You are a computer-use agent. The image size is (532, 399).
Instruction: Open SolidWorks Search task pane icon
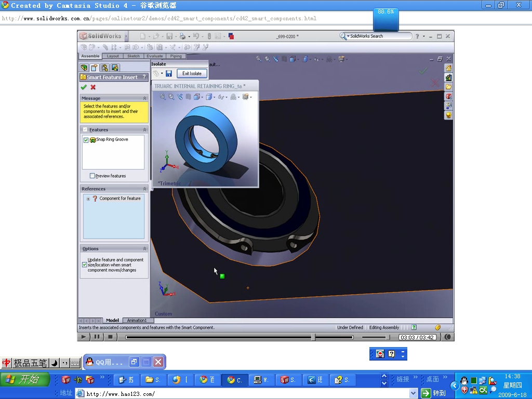click(448, 96)
